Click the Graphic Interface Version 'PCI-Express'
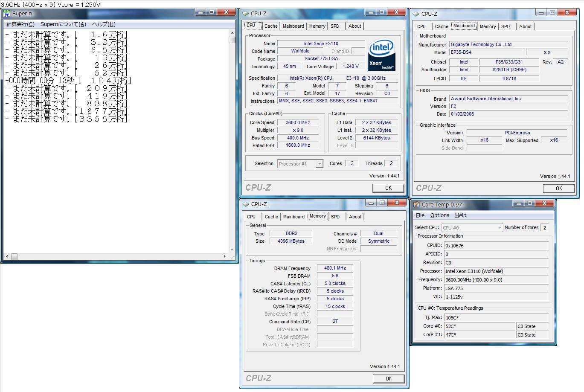This screenshot has height=392, width=584. click(x=517, y=133)
